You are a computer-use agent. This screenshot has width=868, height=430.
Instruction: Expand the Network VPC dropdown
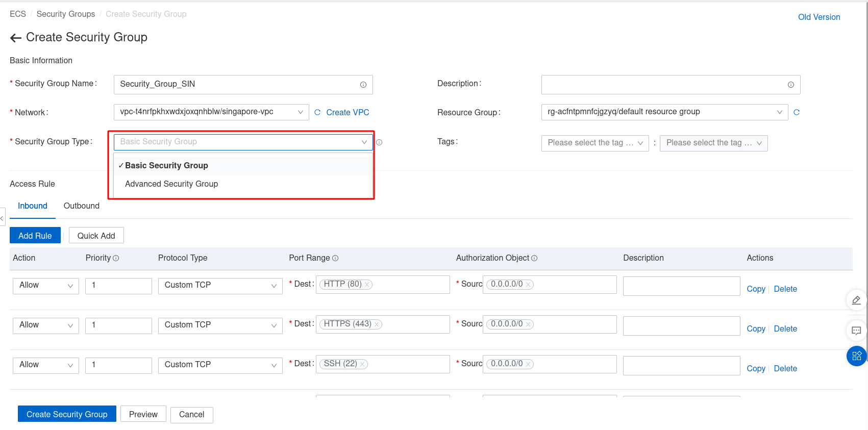tap(300, 112)
